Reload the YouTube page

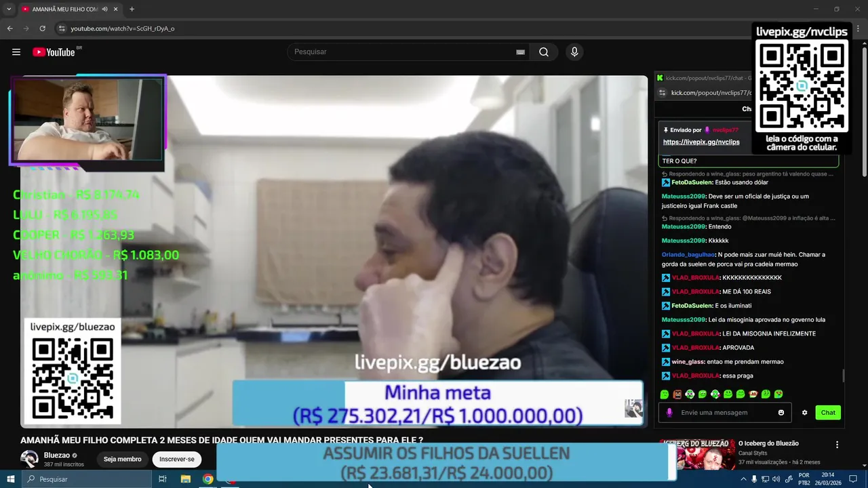(43, 28)
